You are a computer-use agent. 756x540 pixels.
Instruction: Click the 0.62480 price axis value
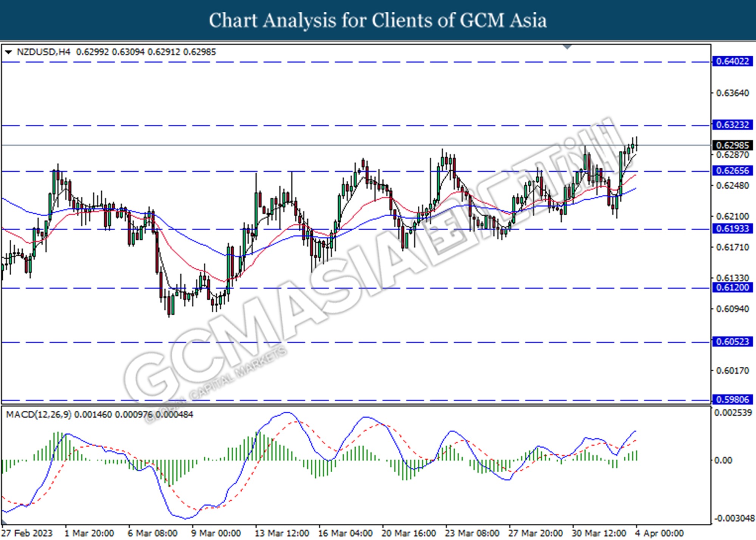pyautogui.click(x=733, y=186)
